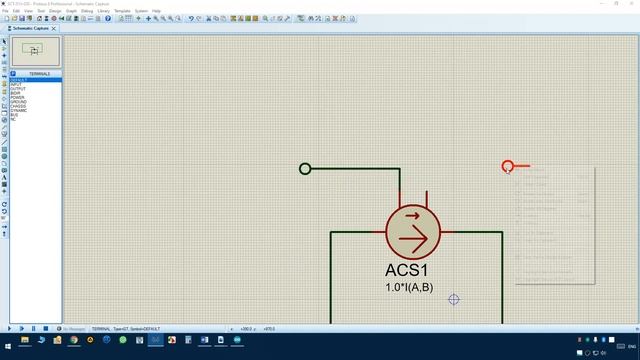
Task: Click the Copy to clipboard icon
Action: click(216, 18)
